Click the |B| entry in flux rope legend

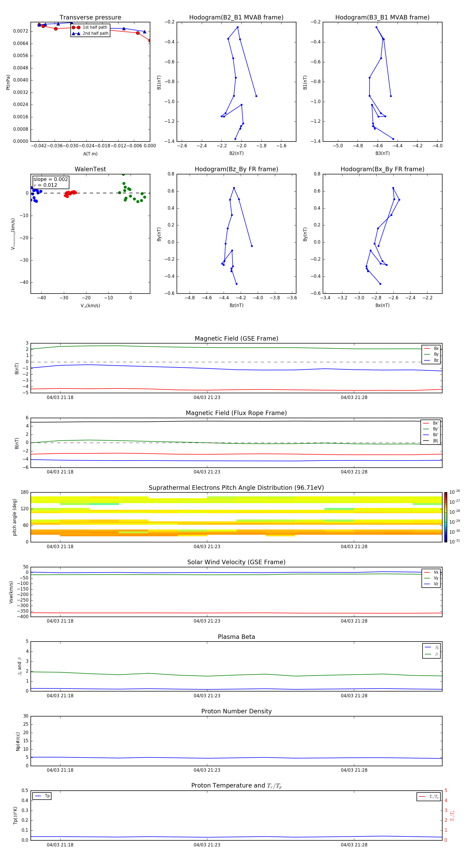pyautogui.click(x=431, y=441)
